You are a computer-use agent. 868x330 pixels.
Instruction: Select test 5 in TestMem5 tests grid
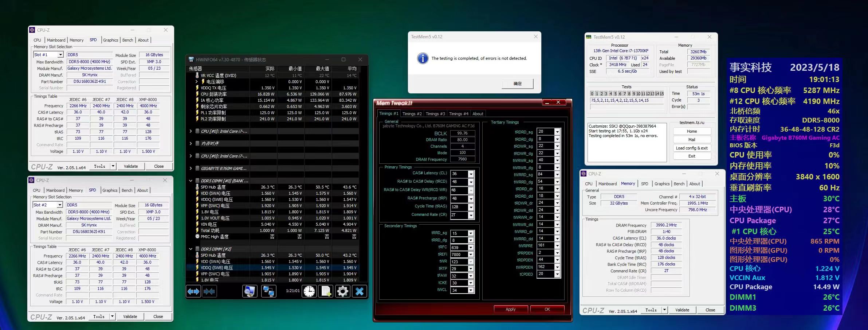coord(616,94)
